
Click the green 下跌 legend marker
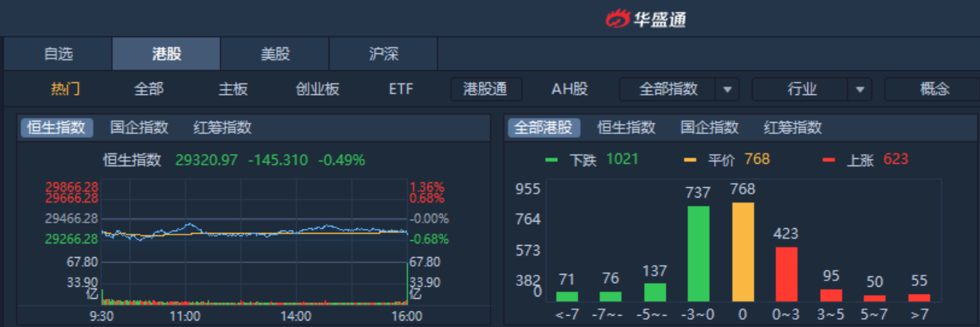pyautogui.click(x=552, y=160)
